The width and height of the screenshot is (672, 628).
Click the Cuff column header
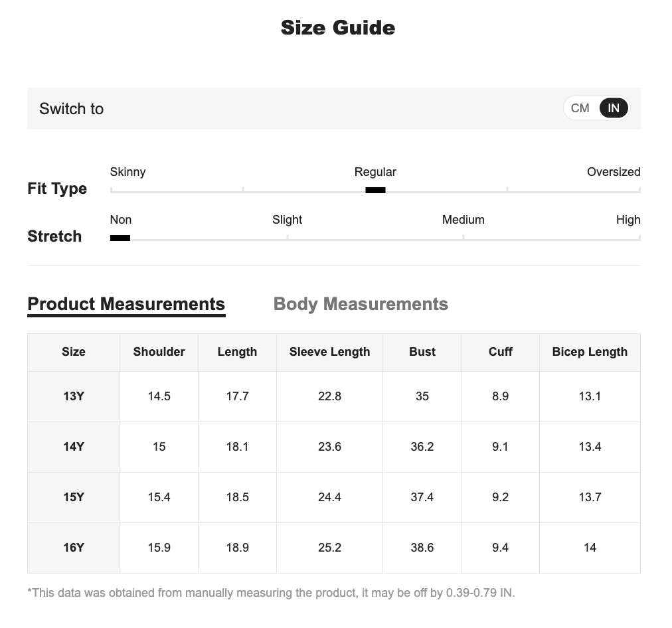501,352
